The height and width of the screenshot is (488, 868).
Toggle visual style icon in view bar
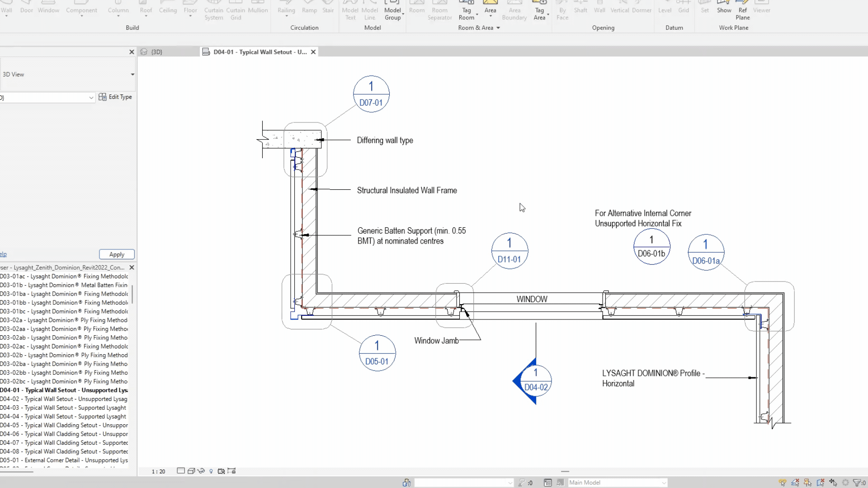pyautogui.click(x=191, y=471)
